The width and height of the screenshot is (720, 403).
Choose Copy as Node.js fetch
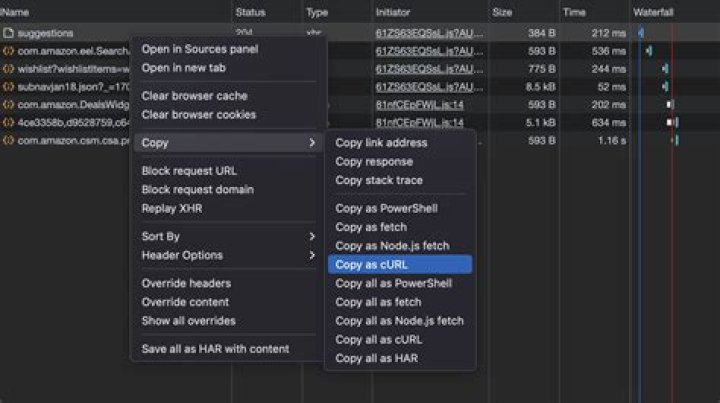[392, 246]
